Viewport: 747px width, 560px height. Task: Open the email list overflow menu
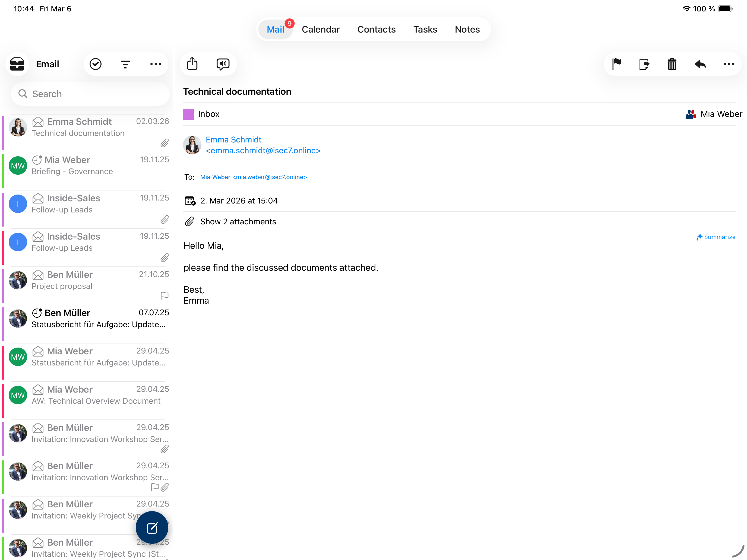[155, 64]
